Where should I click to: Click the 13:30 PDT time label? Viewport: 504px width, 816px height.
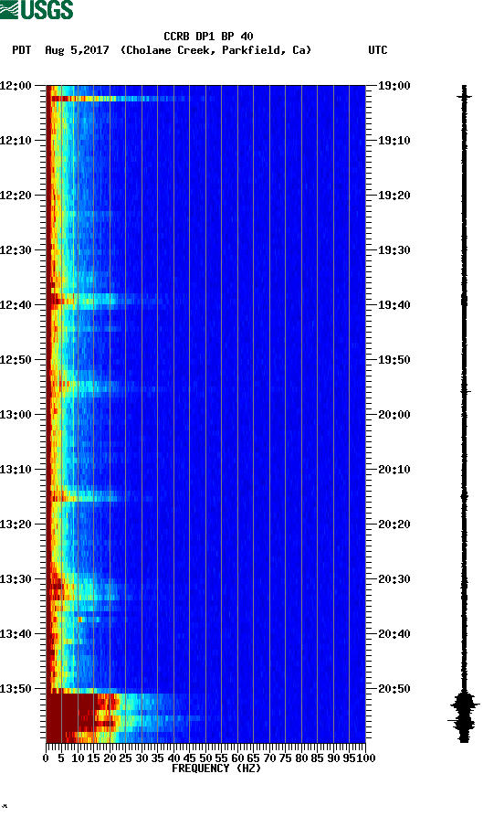[16, 579]
